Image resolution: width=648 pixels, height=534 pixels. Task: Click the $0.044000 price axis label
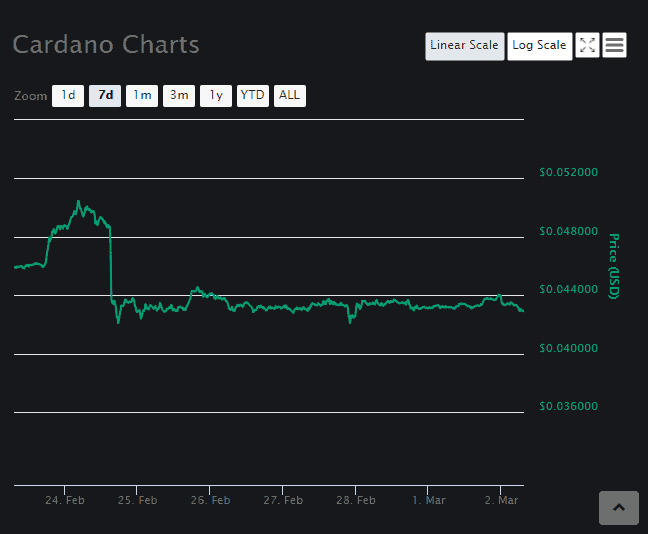point(568,289)
